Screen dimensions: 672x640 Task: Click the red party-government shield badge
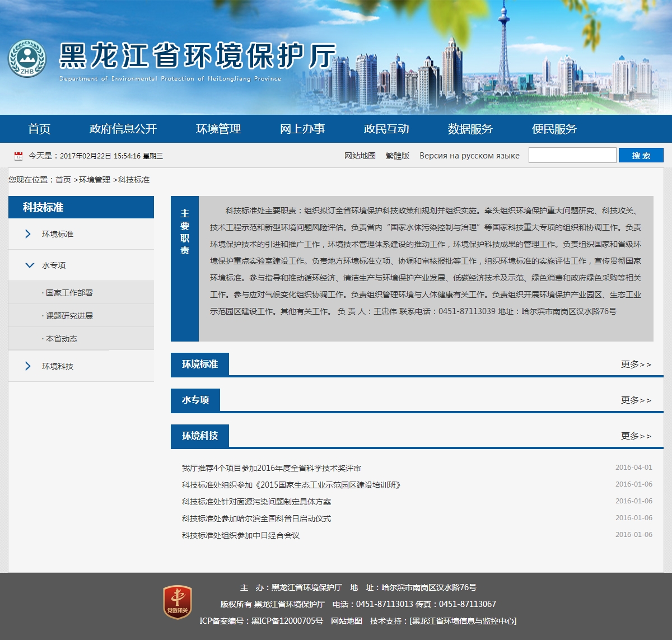[178, 602]
